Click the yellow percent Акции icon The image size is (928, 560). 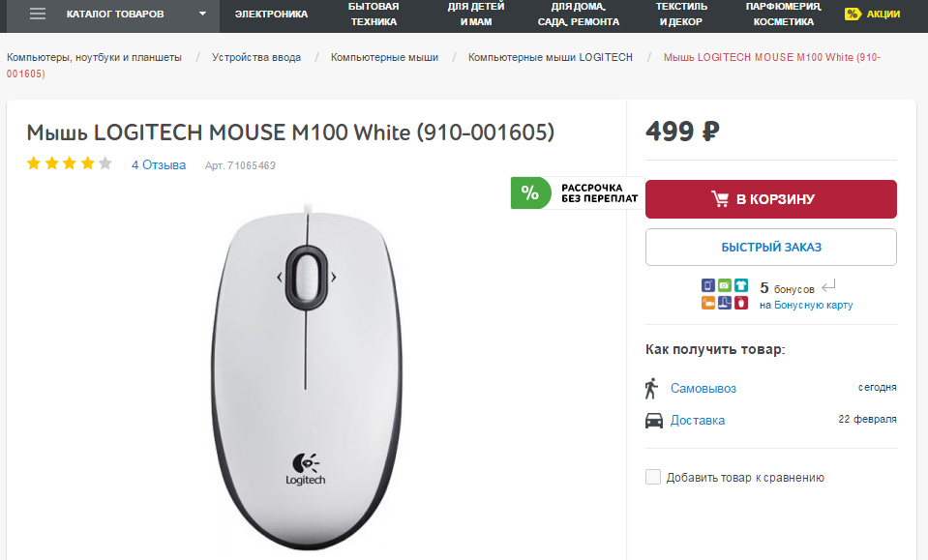tap(853, 14)
